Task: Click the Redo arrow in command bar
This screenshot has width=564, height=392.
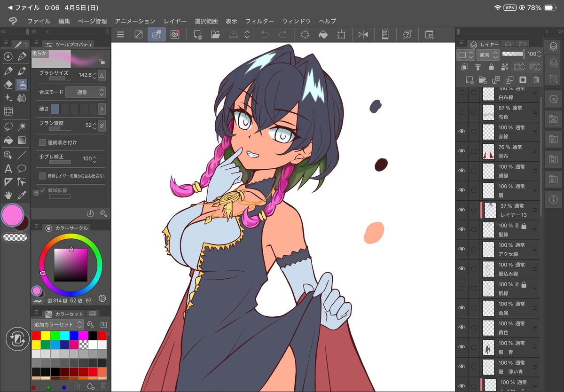Action: (282, 34)
